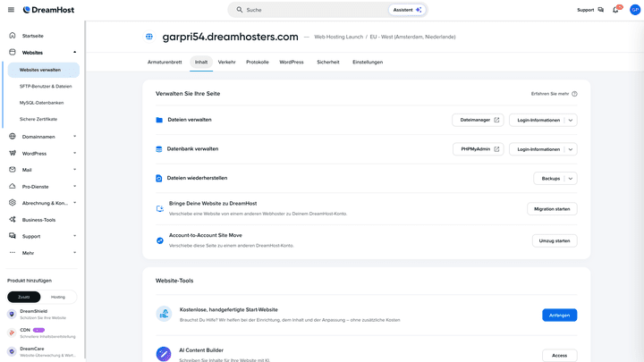Click the site globe icon beside domain
644x362 pixels.
(149, 37)
